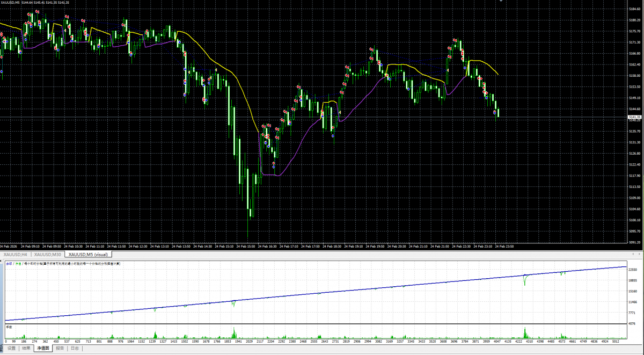Click the 5171.30 price scale label

point(634,42)
